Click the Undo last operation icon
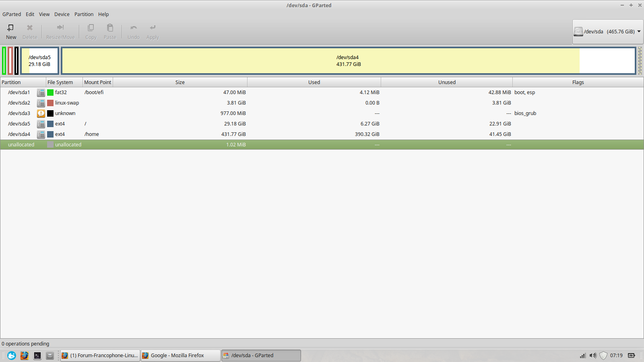The width and height of the screenshot is (644, 362). [134, 28]
